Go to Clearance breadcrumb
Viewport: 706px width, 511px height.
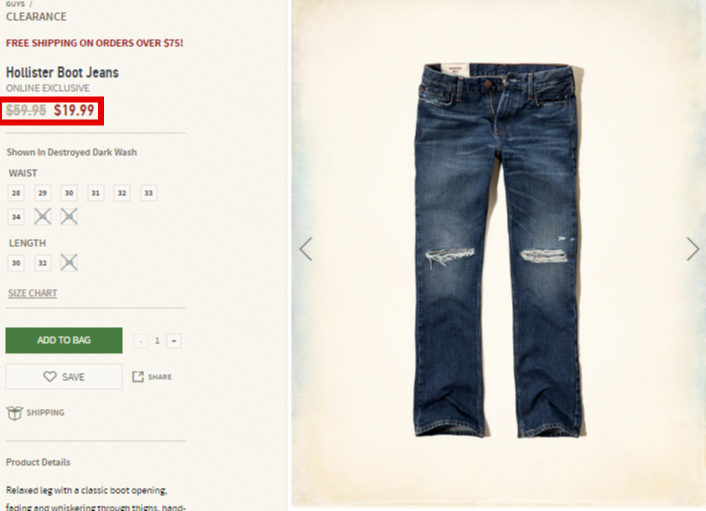[36, 17]
